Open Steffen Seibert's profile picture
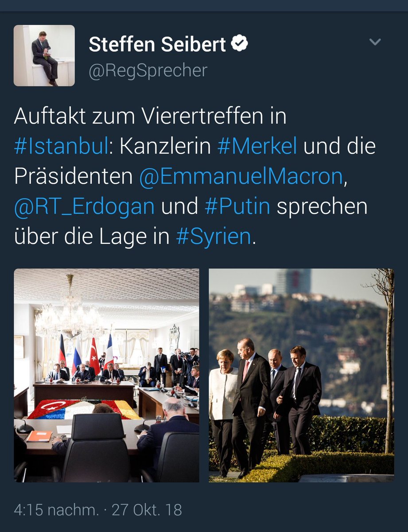 pos(44,55)
